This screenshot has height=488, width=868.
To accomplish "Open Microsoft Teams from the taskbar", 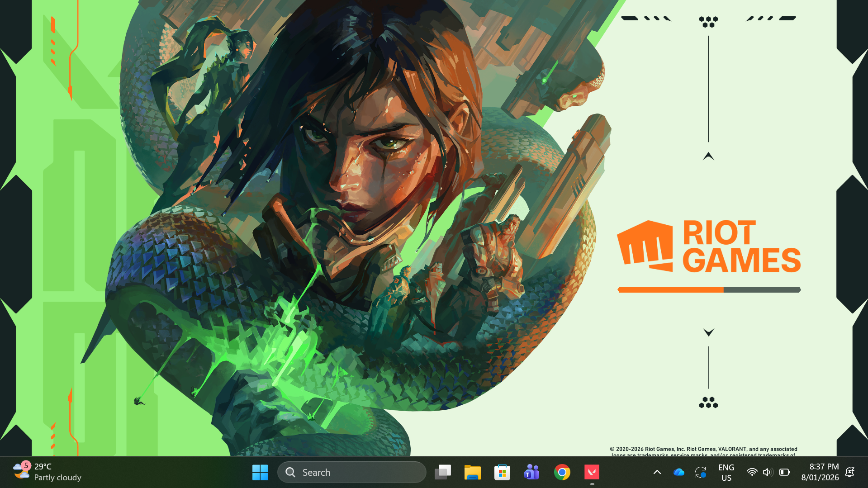I will (x=532, y=472).
